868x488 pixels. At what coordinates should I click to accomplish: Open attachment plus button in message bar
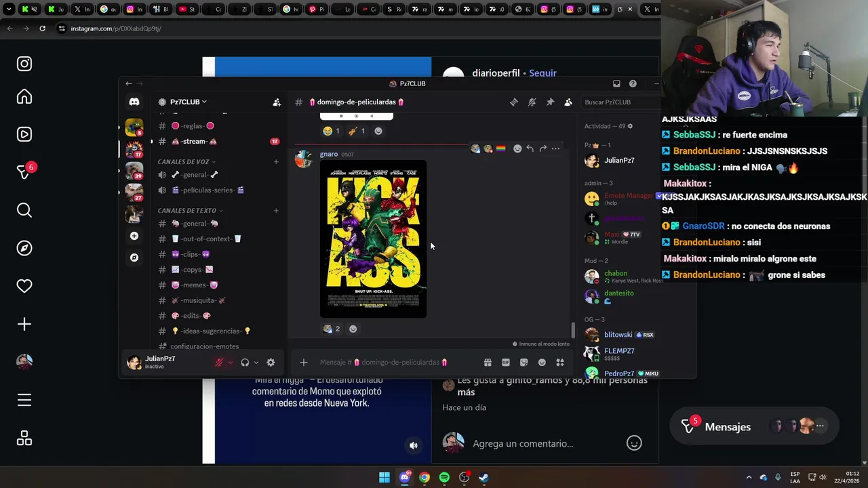click(304, 363)
